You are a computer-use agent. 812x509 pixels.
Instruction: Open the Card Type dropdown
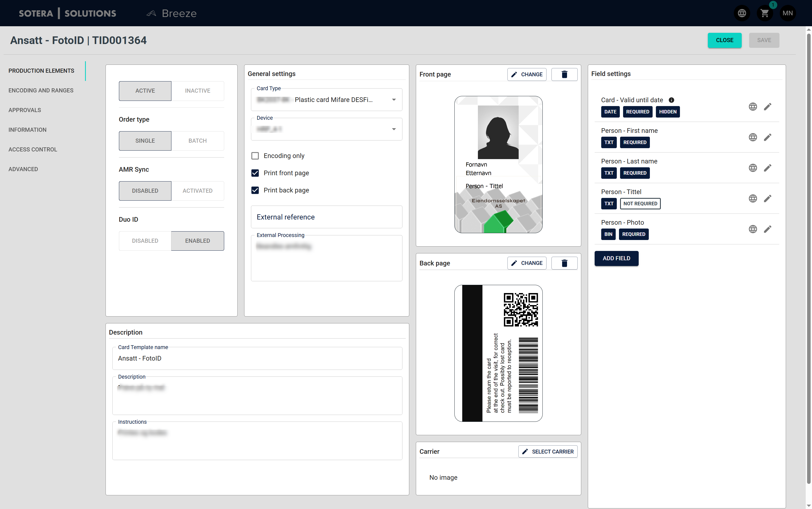(393, 100)
